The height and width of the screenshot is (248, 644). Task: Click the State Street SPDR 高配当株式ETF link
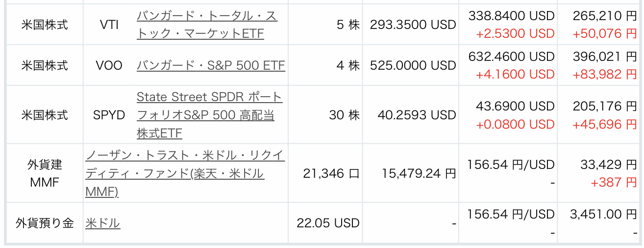point(209,115)
